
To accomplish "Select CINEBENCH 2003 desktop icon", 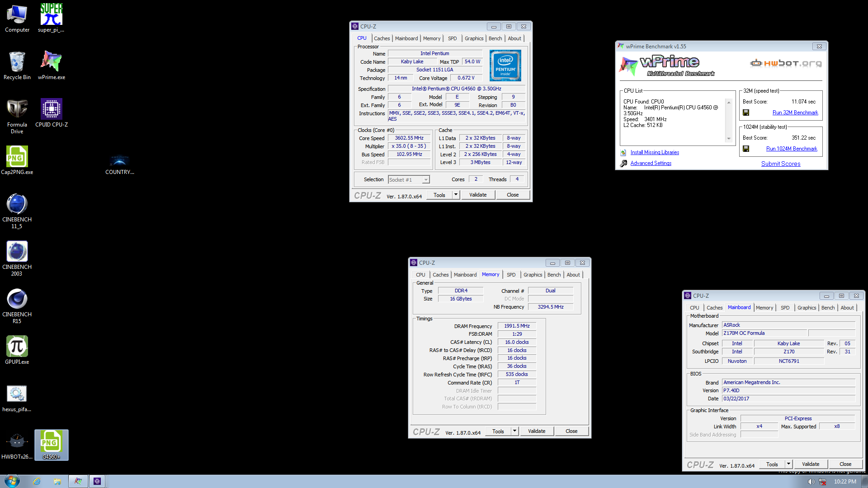I will click(17, 258).
